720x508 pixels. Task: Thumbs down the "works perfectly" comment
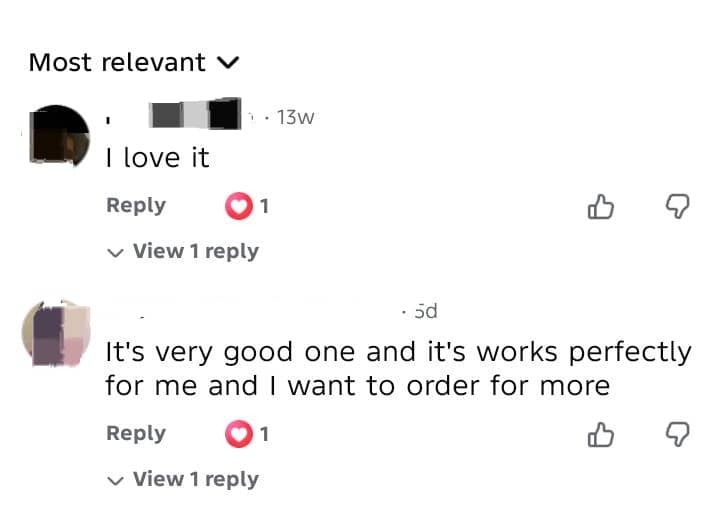pyautogui.click(x=678, y=435)
